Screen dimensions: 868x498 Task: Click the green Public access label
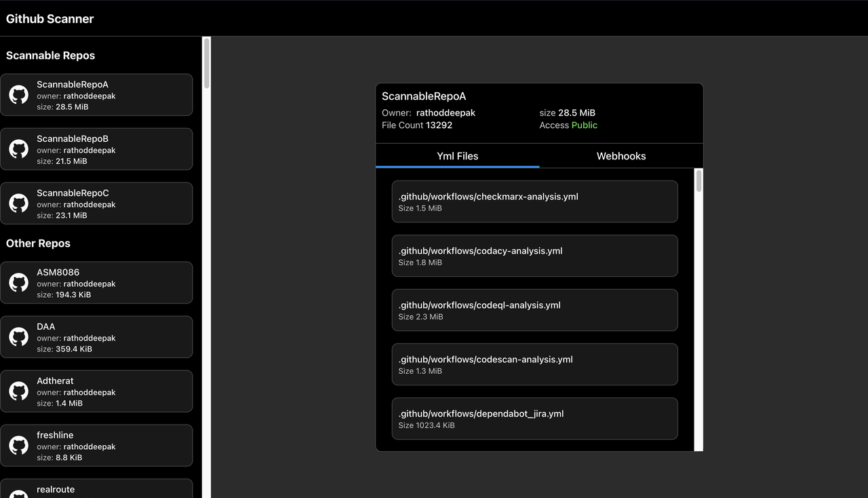pos(583,125)
